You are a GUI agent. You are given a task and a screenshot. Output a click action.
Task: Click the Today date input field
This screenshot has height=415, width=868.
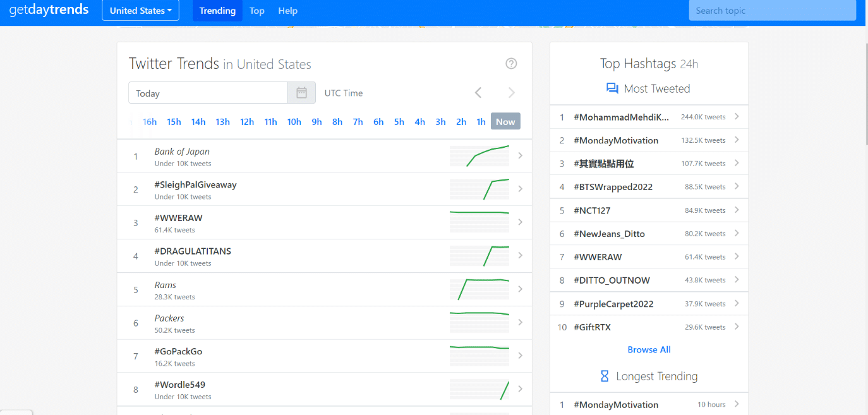coord(208,93)
